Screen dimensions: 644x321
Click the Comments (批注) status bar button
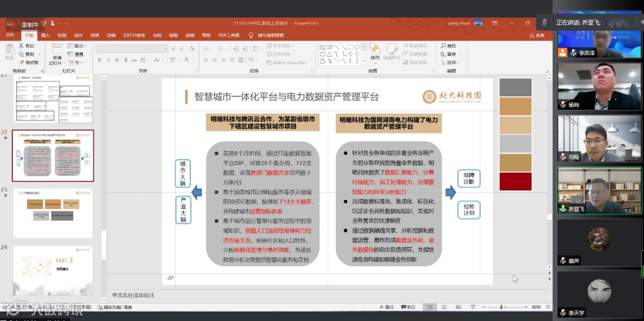click(409, 307)
